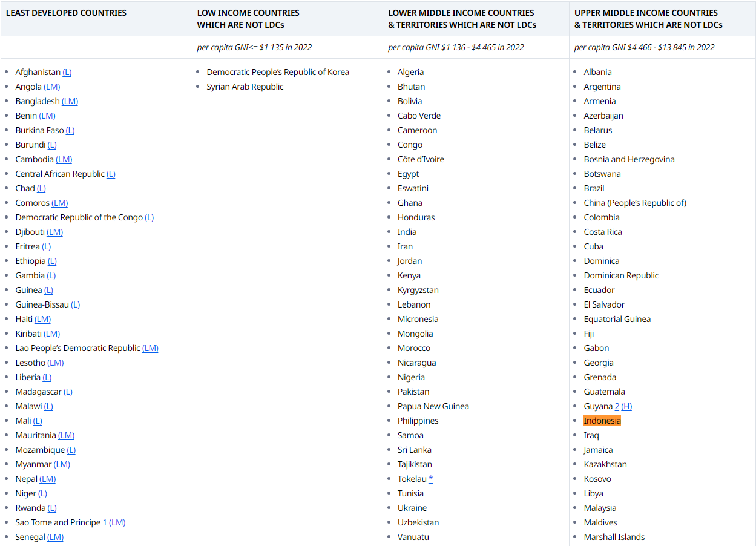Open the (L) link beside Eritrea
The image size is (756, 546).
(46, 246)
